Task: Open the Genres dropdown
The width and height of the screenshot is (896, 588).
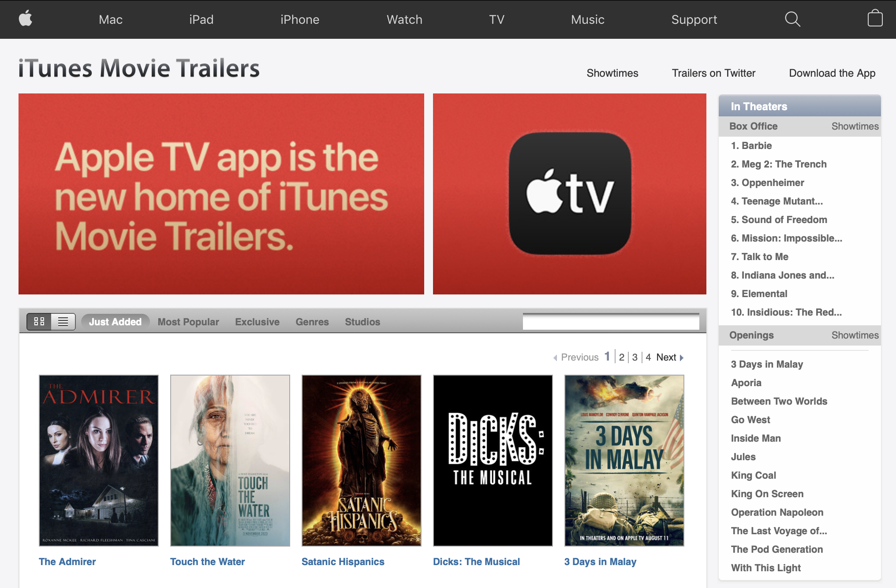Action: point(312,322)
